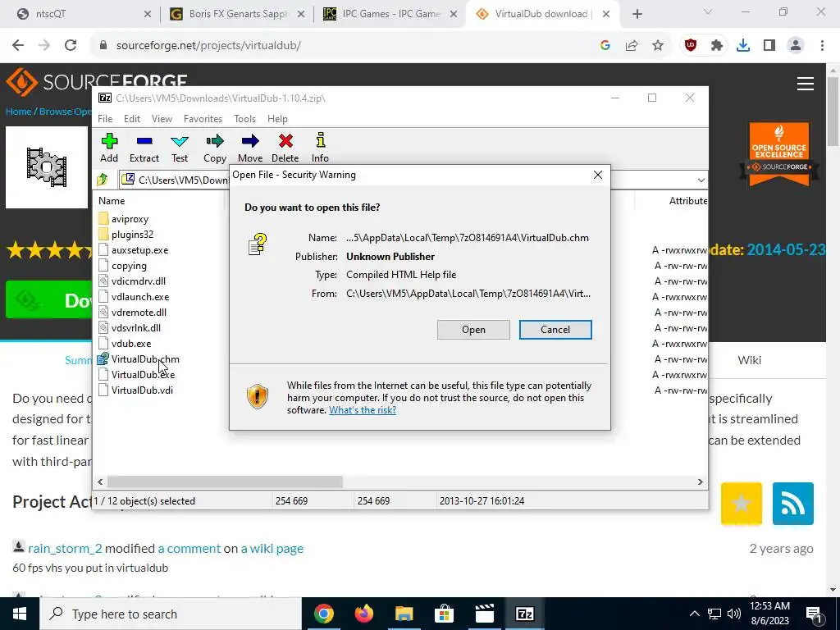Open Microsoft Store from the taskbar

click(x=444, y=614)
